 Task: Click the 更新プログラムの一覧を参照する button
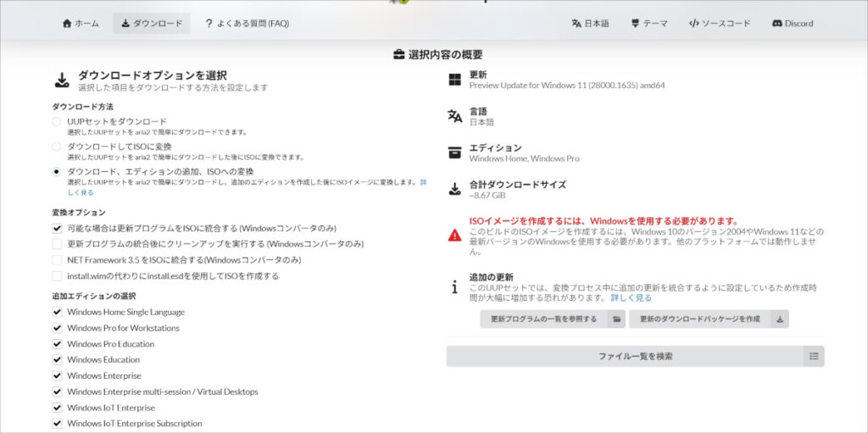click(543, 319)
